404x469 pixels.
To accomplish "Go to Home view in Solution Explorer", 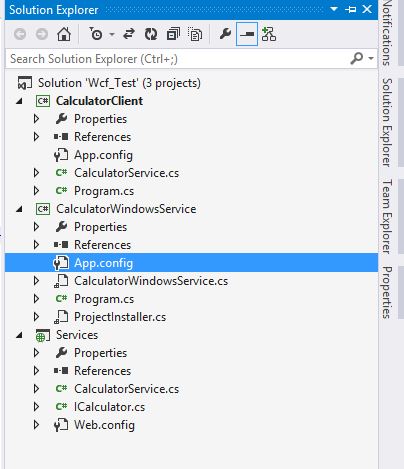I will click(64, 34).
